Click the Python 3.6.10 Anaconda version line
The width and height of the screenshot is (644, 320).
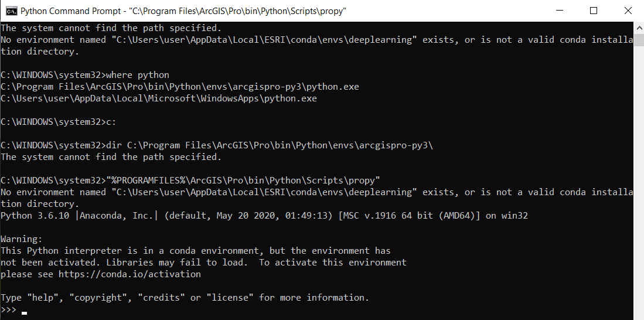click(264, 216)
